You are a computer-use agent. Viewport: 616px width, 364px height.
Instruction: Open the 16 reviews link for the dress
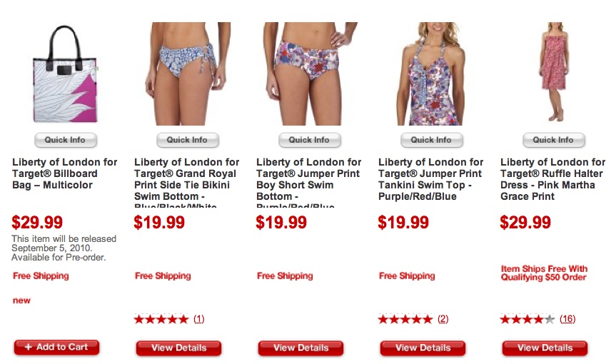(567, 319)
